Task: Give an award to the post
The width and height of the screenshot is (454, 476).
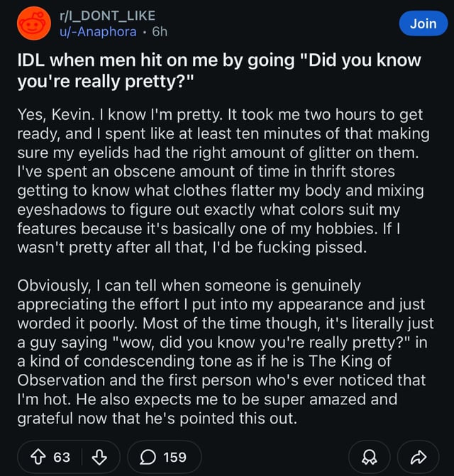Action: [370, 458]
